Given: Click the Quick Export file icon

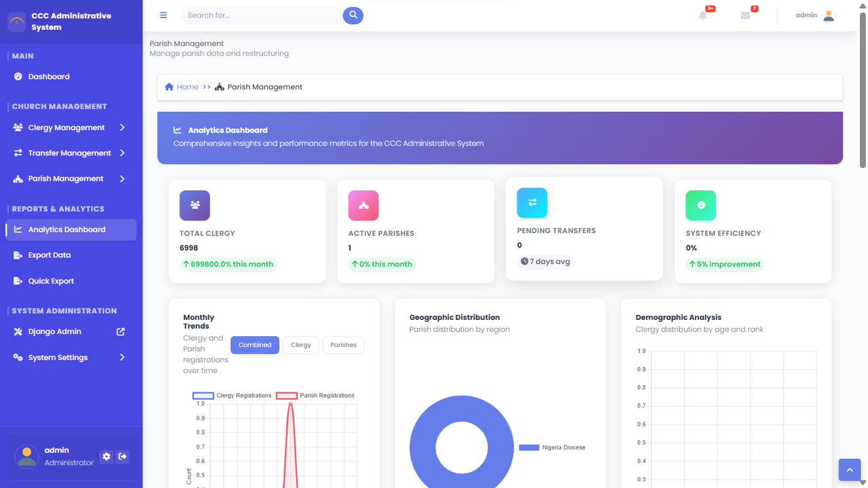Looking at the screenshot, I should click(x=18, y=281).
